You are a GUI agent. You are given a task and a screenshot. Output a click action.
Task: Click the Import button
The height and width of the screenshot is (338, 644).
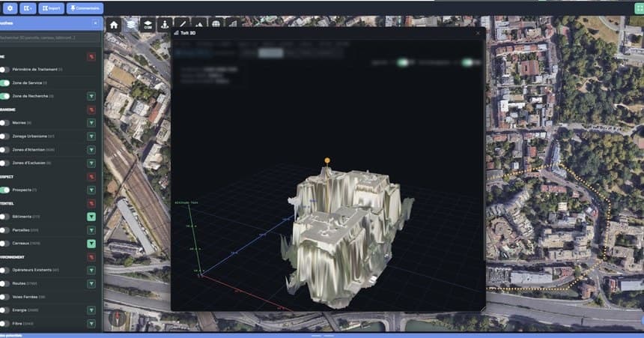52,8
